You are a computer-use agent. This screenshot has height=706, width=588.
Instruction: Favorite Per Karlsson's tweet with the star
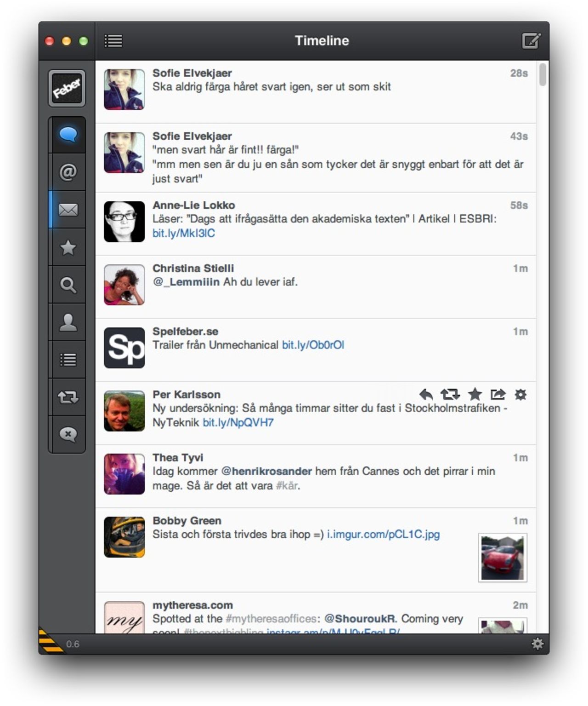coord(475,394)
